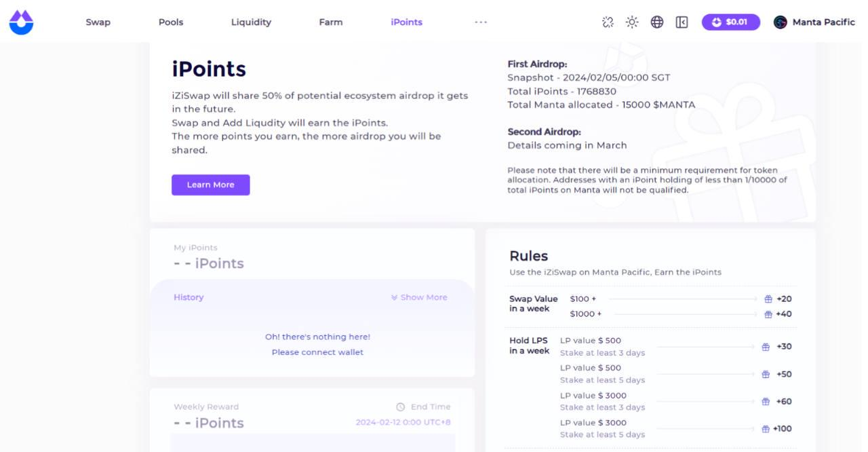Click the gift icon beside +50

coord(766,374)
